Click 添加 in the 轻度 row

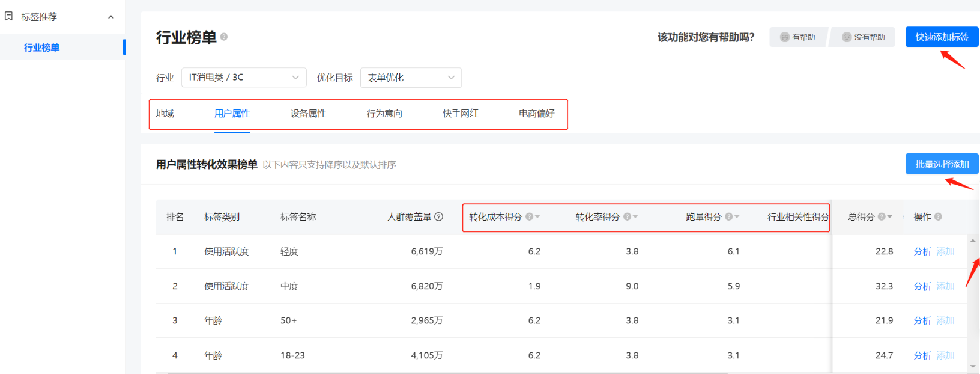946,251
